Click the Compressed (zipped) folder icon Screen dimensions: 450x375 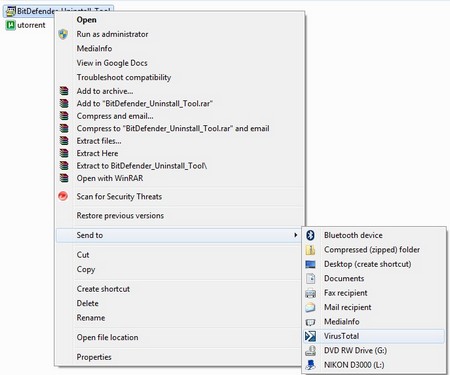pyautogui.click(x=310, y=250)
